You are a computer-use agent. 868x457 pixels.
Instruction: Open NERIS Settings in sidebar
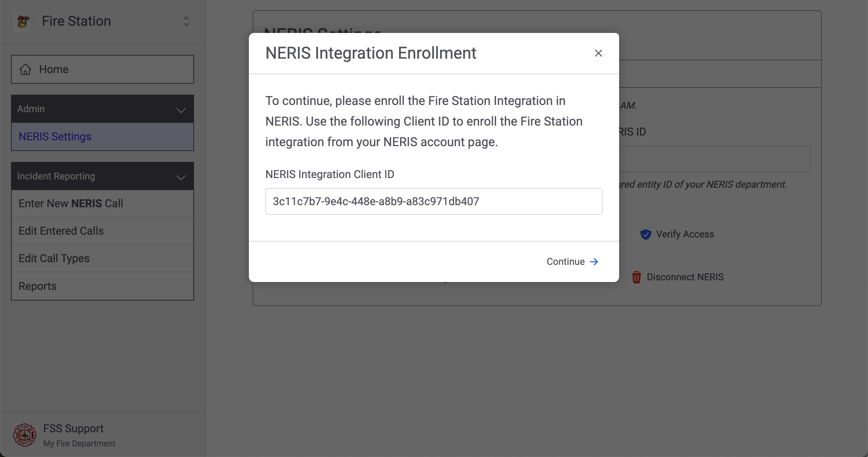pos(55,137)
